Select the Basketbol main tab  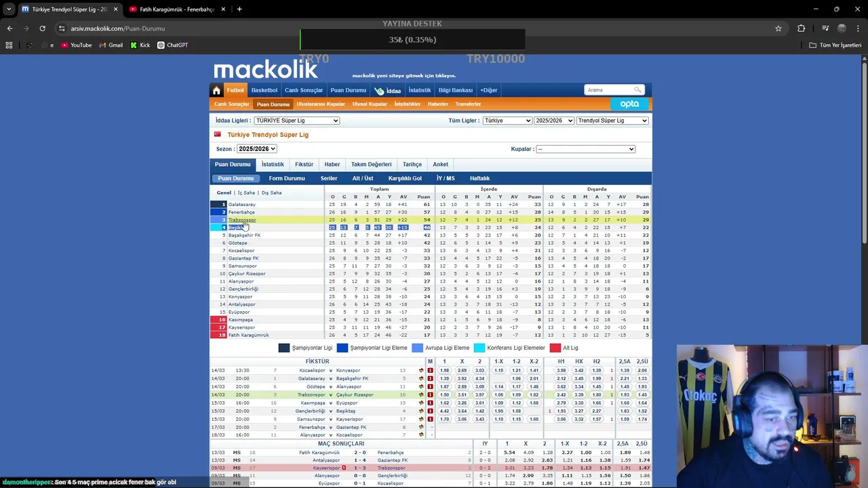point(264,90)
